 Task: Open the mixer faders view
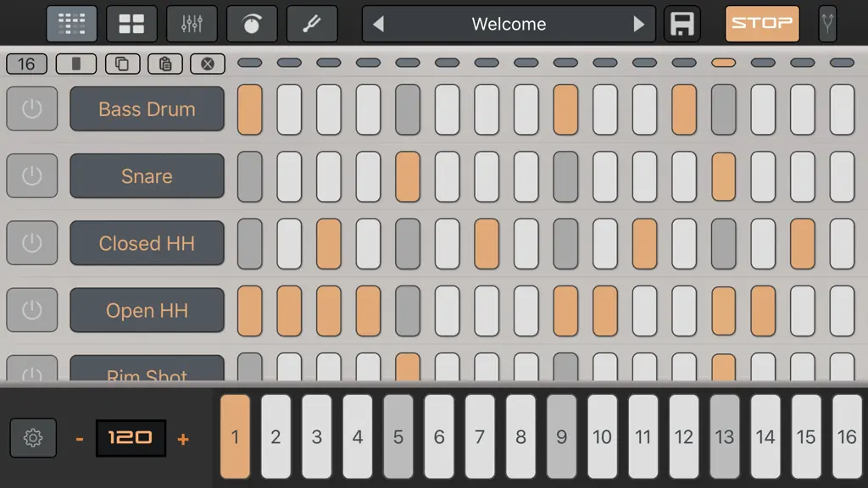(192, 24)
